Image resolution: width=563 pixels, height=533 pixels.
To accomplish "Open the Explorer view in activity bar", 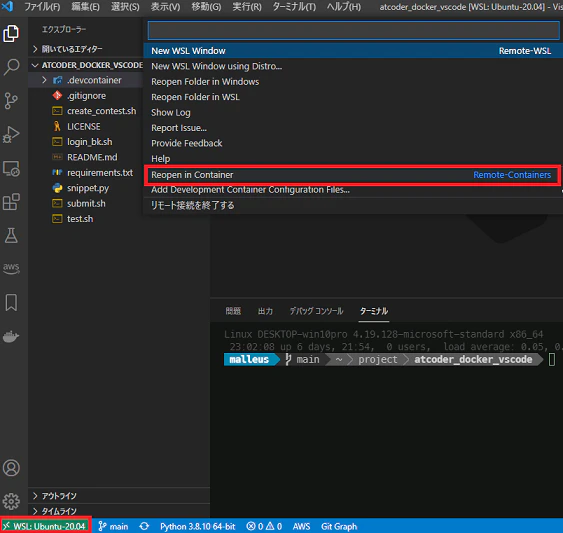I will (11, 33).
